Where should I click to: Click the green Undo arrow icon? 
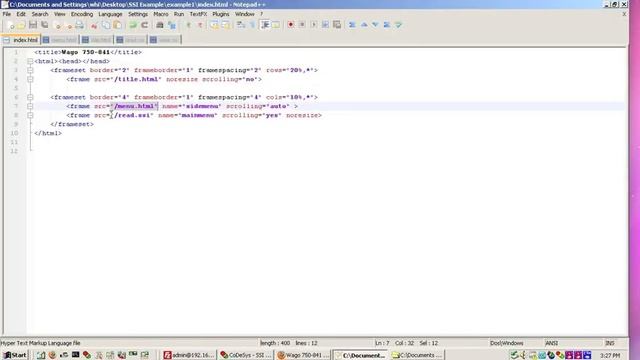tap(133, 25)
